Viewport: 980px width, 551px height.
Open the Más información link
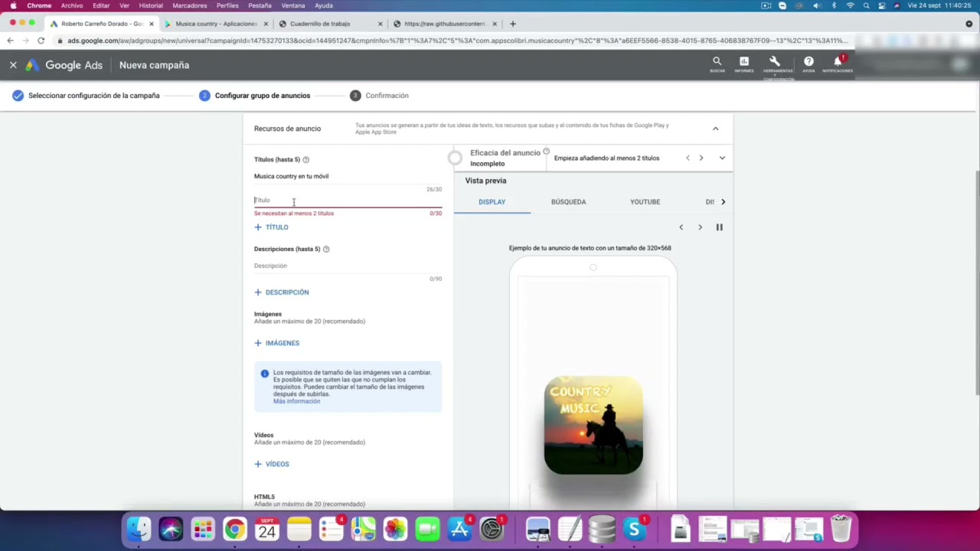pos(296,401)
